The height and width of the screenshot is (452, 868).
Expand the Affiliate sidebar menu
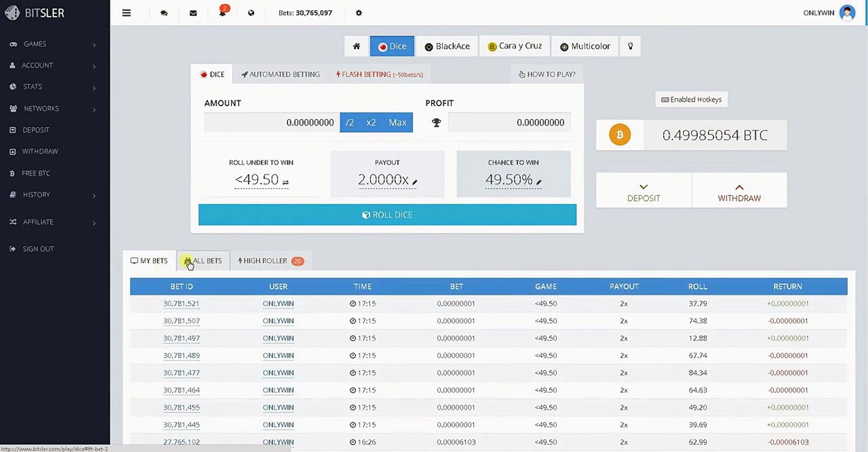click(53, 222)
